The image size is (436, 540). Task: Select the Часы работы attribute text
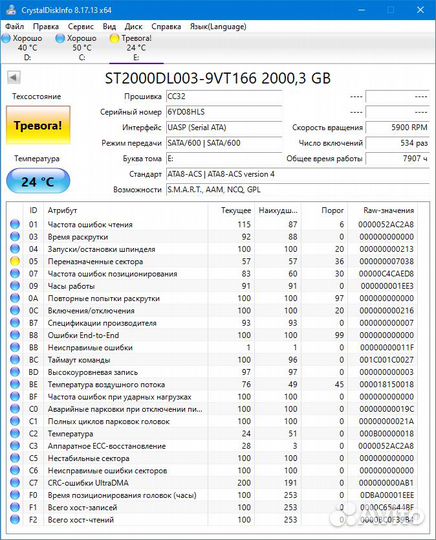click(71, 286)
